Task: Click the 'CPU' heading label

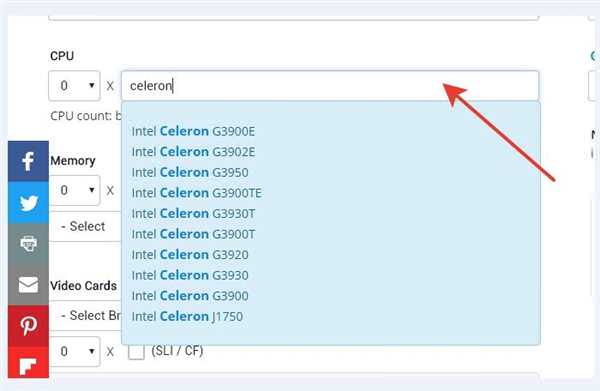Action: (x=62, y=56)
